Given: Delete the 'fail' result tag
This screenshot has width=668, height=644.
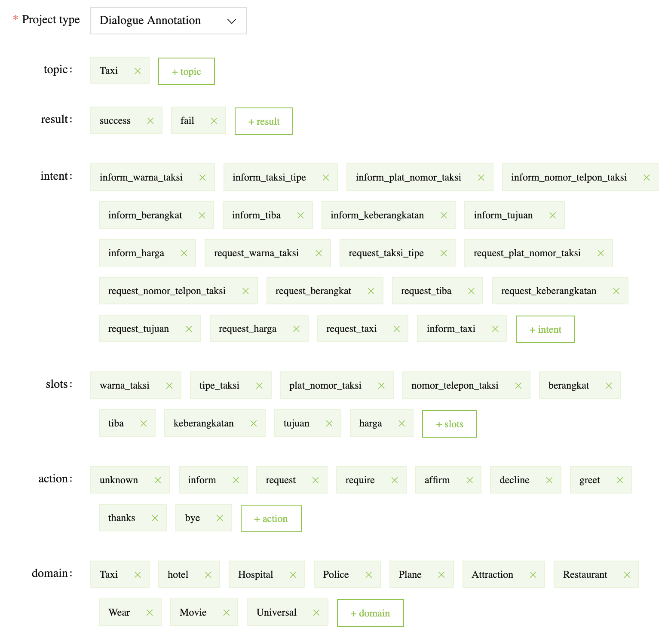Looking at the screenshot, I should click(214, 121).
